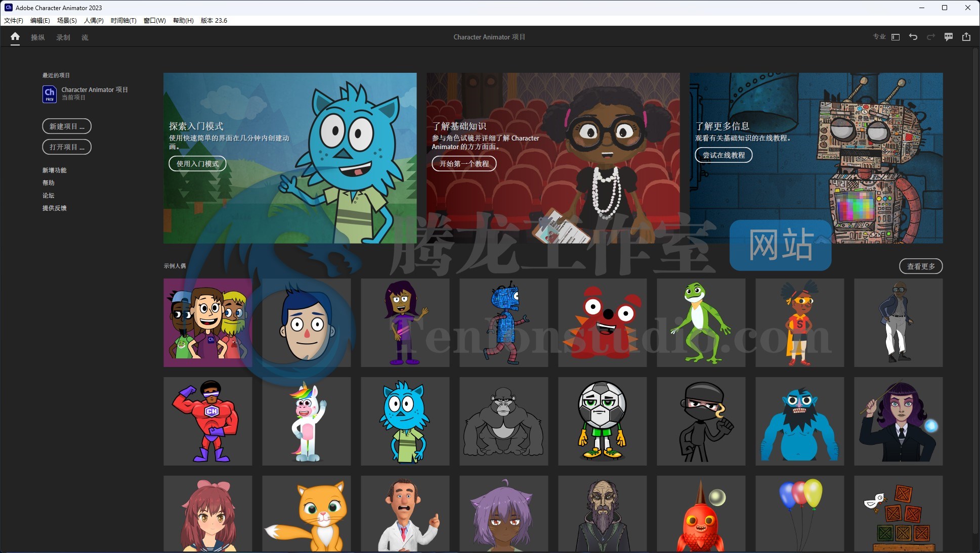Select the blue walking robot puppet
The image size is (980, 553).
coord(504,322)
